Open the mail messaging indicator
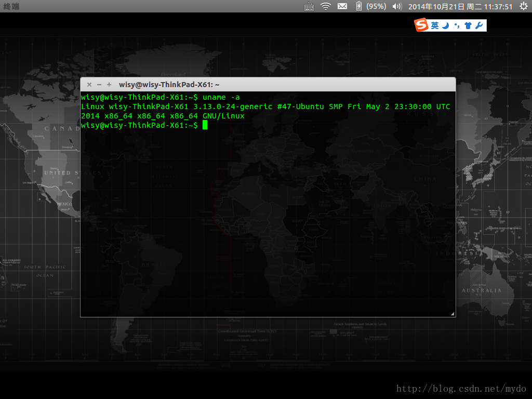Viewport: 532px width, 399px height. tap(342, 6)
